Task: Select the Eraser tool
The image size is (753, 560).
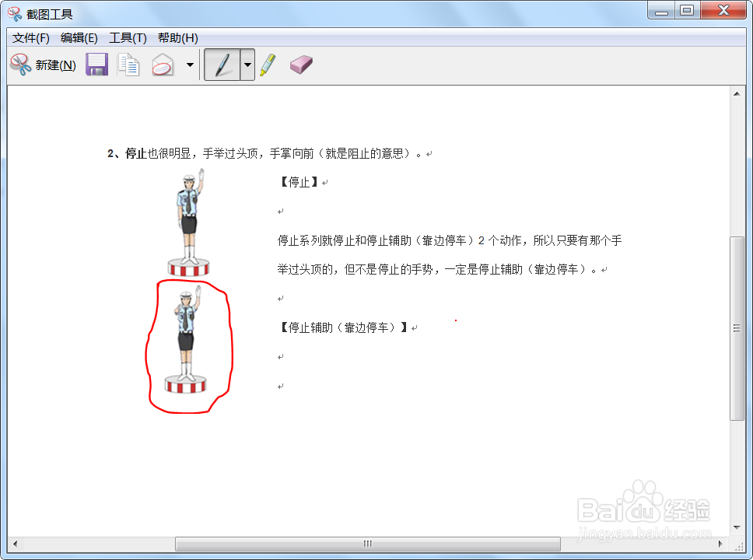Action: tap(300, 65)
